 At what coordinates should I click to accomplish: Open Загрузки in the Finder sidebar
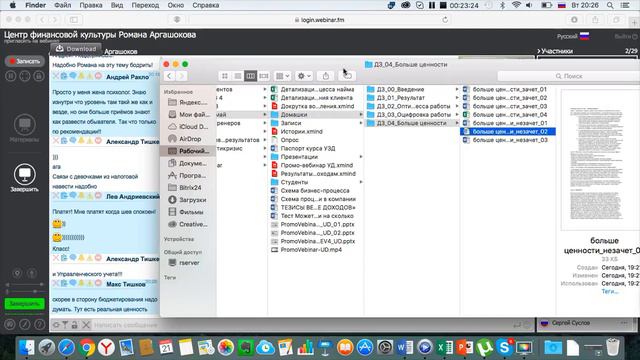(x=188, y=200)
